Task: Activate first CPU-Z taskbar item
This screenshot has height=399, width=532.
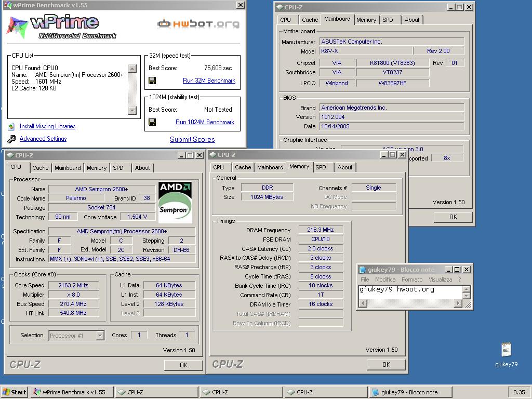Action: point(156,392)
